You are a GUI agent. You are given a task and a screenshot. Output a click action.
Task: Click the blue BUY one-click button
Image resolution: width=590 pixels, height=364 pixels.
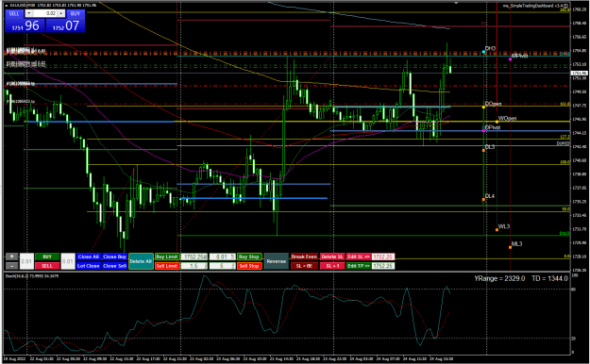76,13
